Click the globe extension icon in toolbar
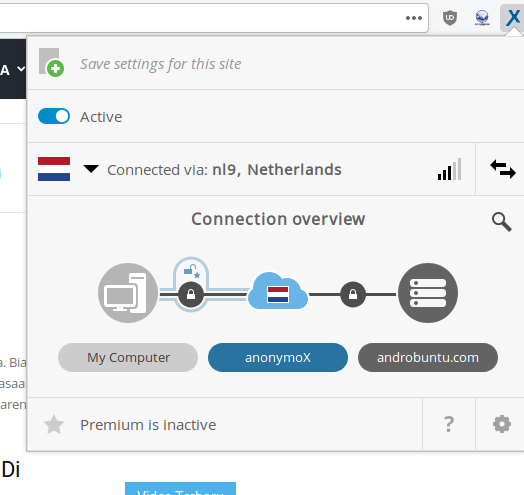 (482, 18)
